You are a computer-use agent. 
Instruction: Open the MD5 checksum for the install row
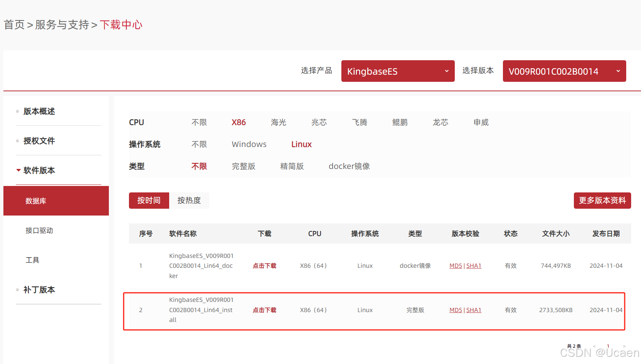click(x=456, y=310)
